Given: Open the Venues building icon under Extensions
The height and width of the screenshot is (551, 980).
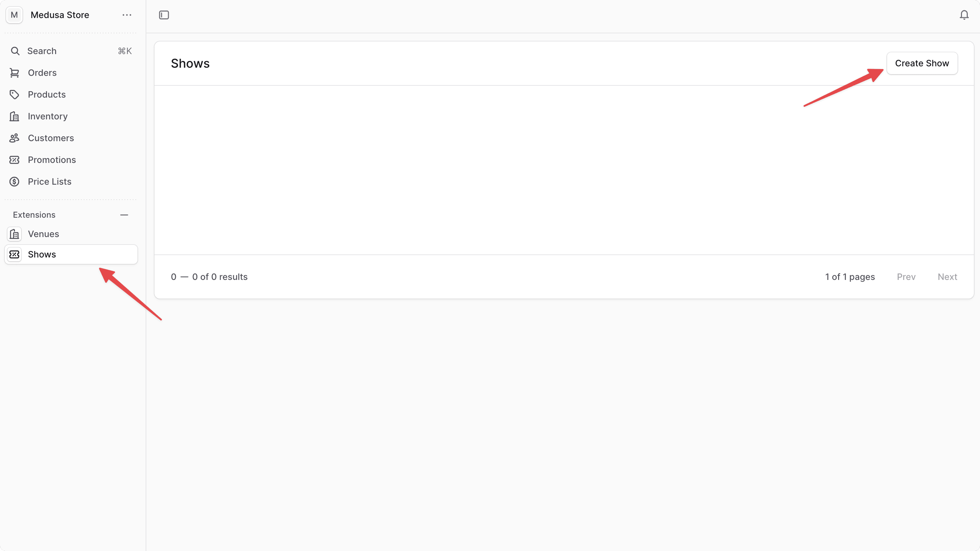Looking at the screenshot, I should [x=14, y=234].
